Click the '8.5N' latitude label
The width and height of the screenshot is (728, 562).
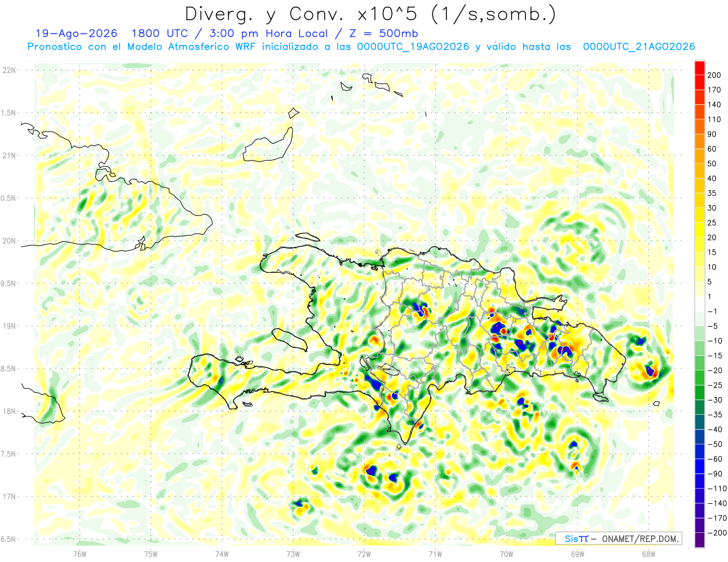pyautogui.click(x=9, y=369)
